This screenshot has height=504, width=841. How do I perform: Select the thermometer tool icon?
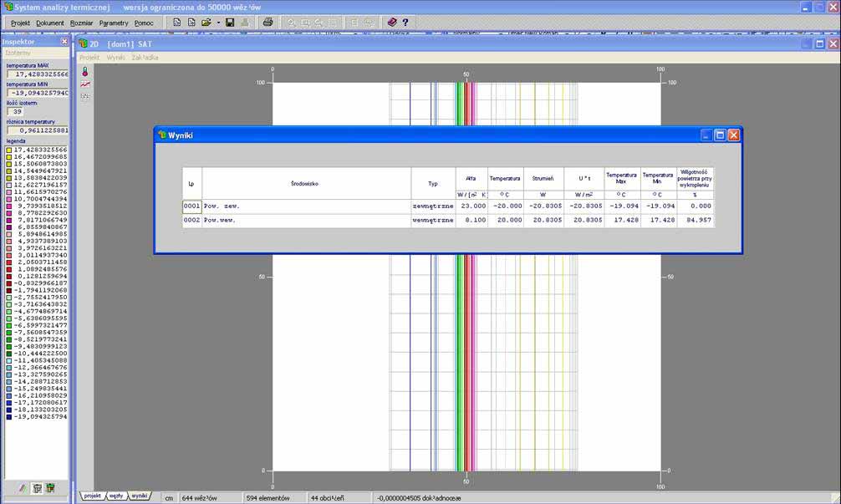pos(85,72)
